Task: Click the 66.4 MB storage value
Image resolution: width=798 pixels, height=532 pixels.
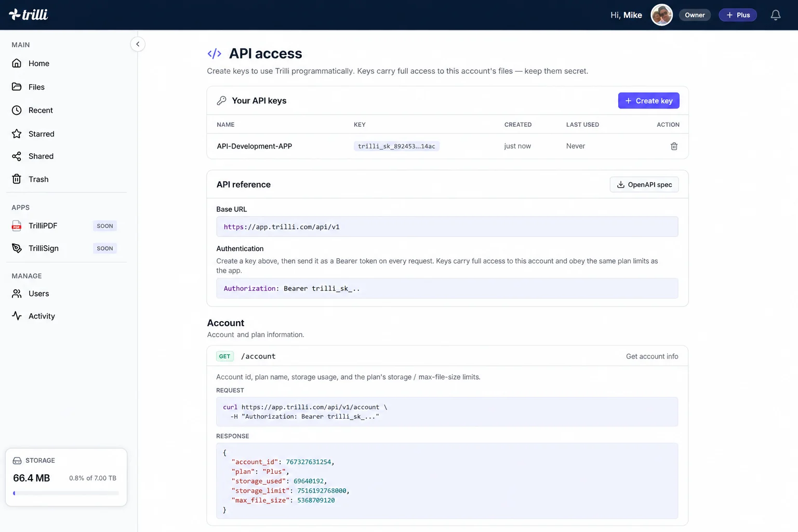Action: [32, 478]
